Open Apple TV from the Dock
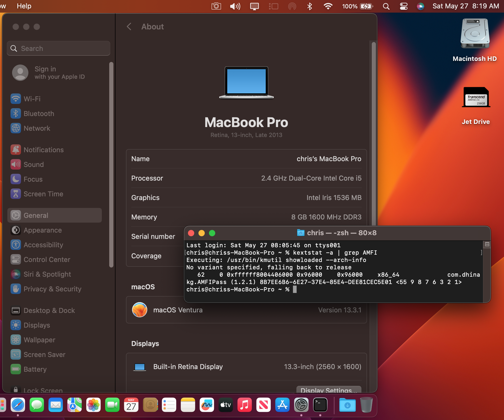 click(226, 405)
